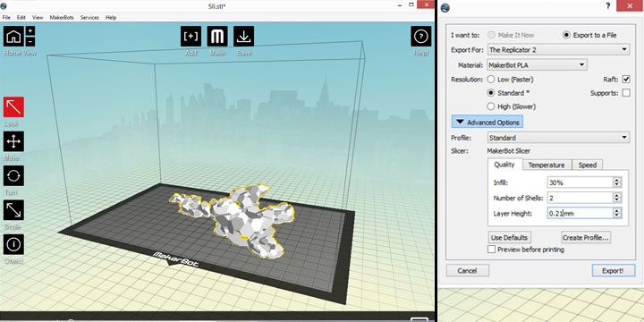
Task: Toggle the Supports checkbox
Action: click(x=626, y=93)
